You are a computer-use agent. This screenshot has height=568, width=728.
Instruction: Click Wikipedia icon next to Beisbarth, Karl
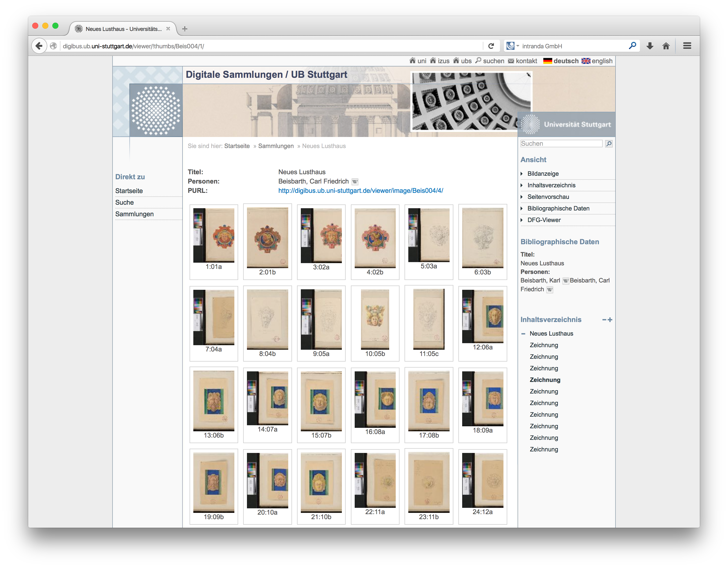coord(565,281)
